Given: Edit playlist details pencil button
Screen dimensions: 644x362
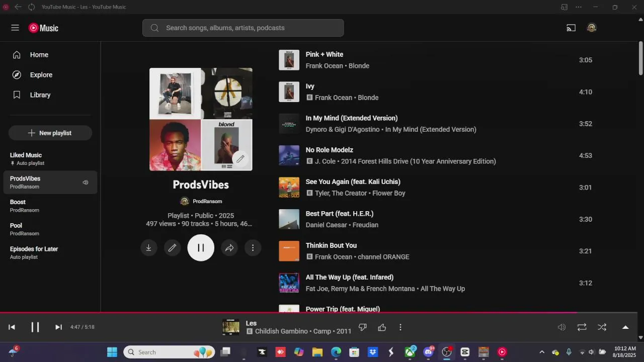Looking at the screenshot, I should [172, 248].
